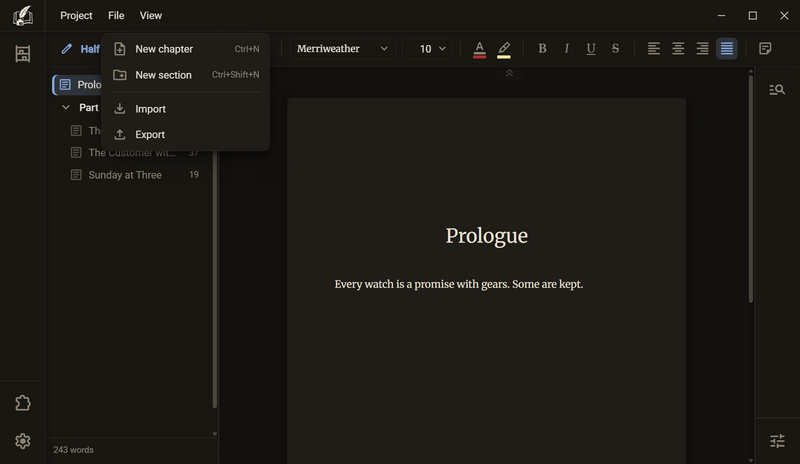
Task: Choose the highlight color marker icon
Action: pos(504,50)
